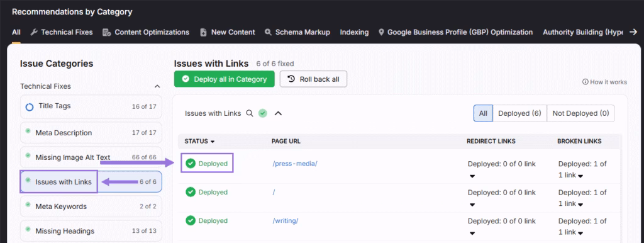Screen dimensions: 644x243
Task: Click the blue circle status icon on Title Tags
Action: coord(29,107)
